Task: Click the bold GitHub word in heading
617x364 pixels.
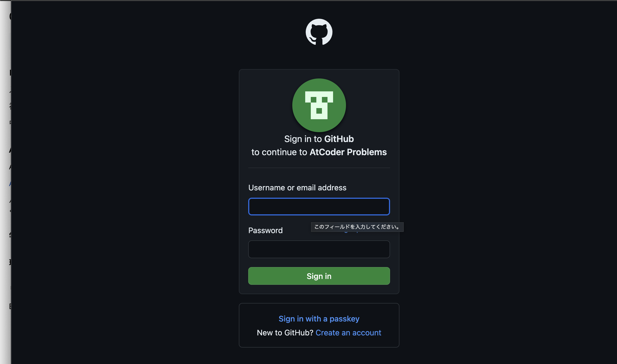Action: pyautogui.click(x=339, y=139)
